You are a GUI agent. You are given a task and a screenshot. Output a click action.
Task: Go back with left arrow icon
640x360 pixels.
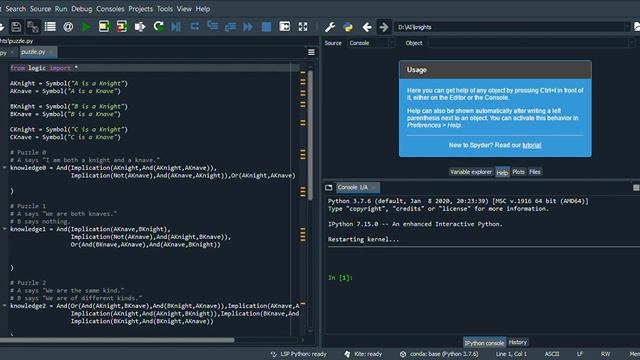pyautogui.click(x=367, y=27)
